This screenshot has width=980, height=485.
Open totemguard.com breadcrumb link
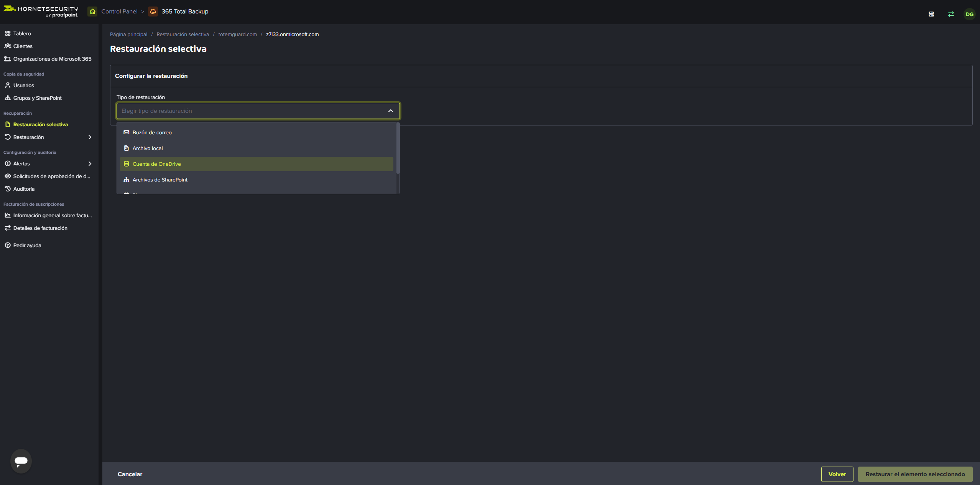[237, 34]
